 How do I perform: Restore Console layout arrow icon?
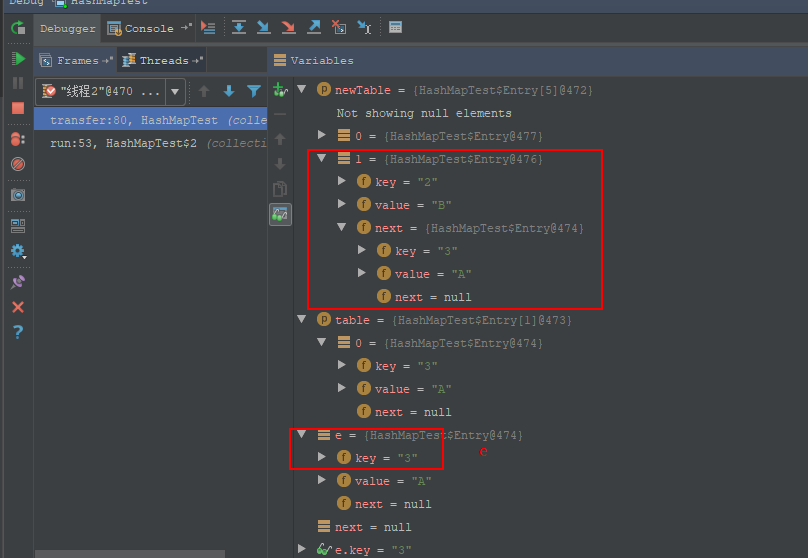pyautogui.click(x=187, y=27)
